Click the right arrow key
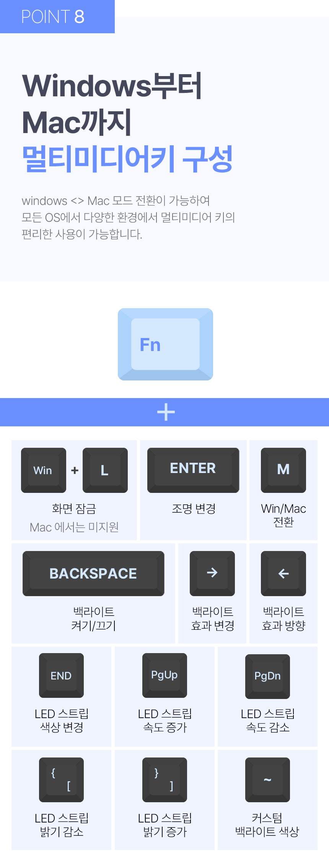This screenshot has height=868, width=329. (212, 573)
